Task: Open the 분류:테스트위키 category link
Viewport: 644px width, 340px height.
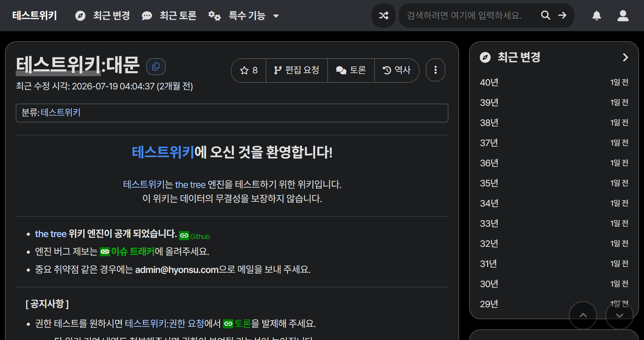Action: click(60, 113)
